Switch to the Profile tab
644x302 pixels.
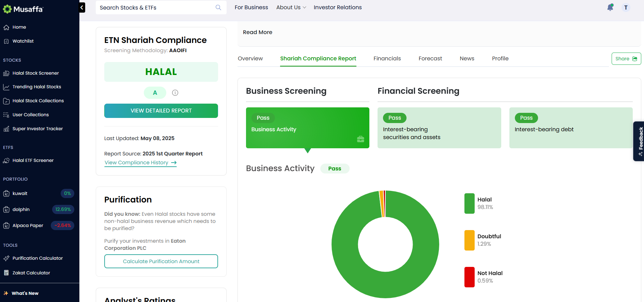point(500,59)
